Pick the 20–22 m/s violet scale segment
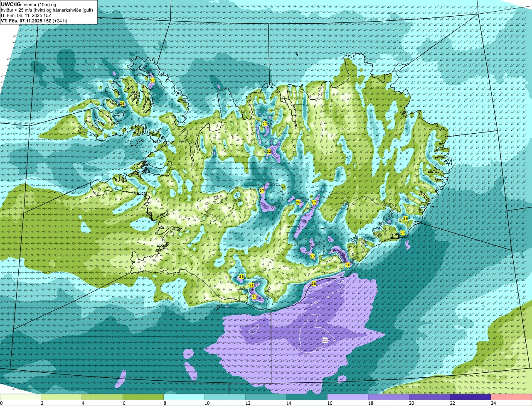 pos(430,397)
